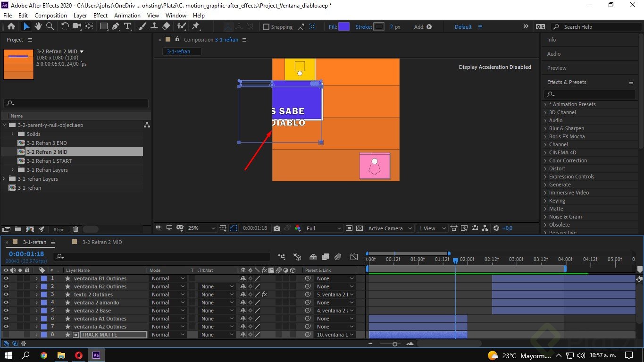This screenshot has width=644, height=362.
Task: Open the Active Camera view dropdown
Action: click(x=389, y=228)
